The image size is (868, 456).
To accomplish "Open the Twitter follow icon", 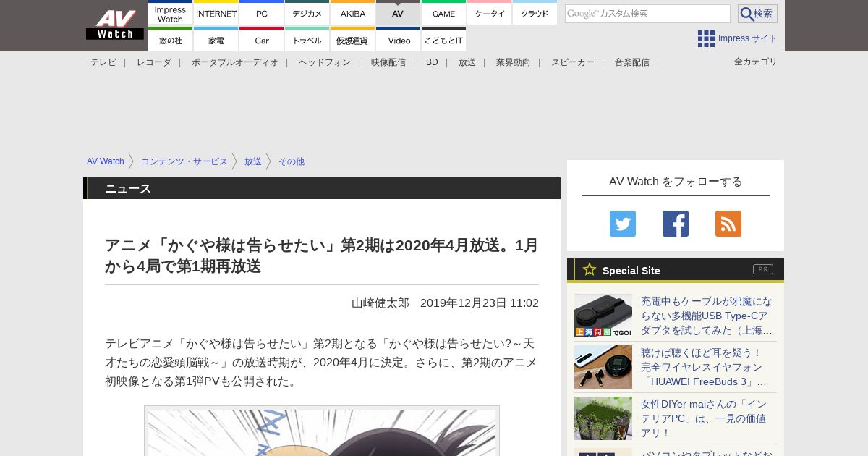I will click(x=623, y=224).
